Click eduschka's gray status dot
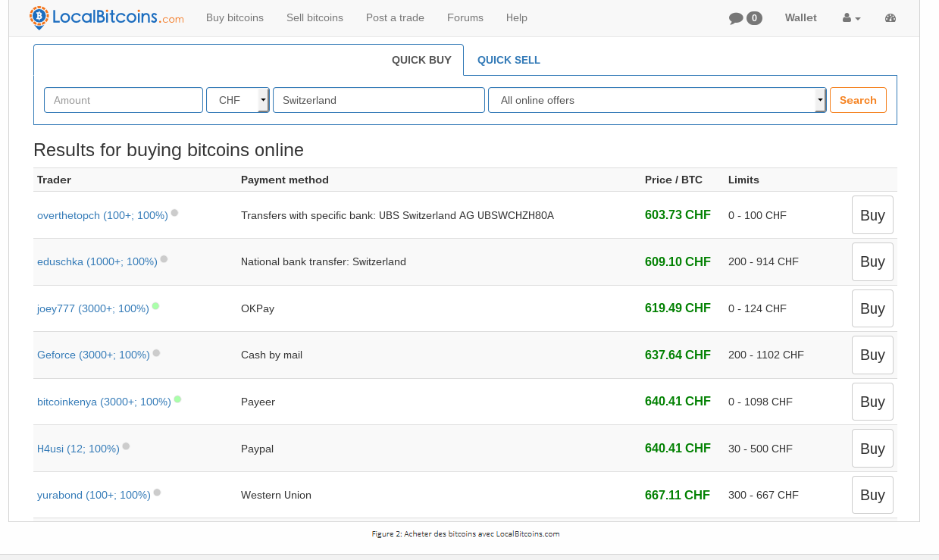 (x=164, y=259)
